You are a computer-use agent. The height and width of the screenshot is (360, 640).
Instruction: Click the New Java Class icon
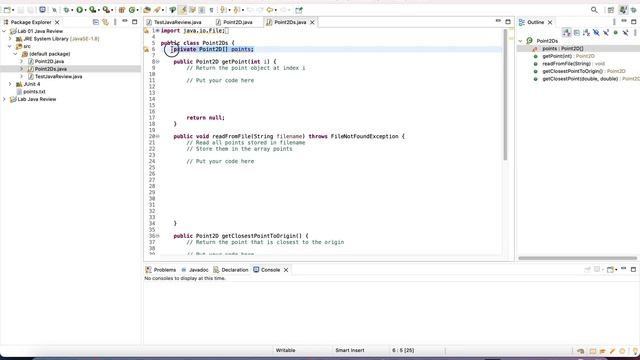point(131,10)
